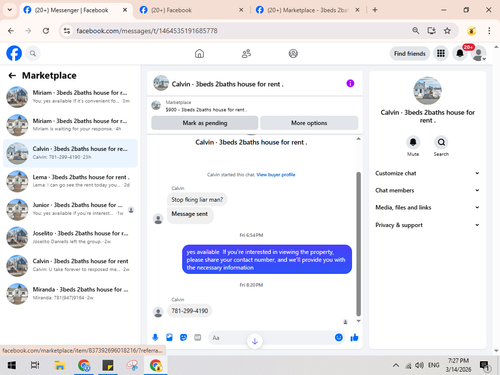Image resolution: width=500 pixels, height=375 pixels.
Task: Click the Aa message input field
Action: [272, 337]
